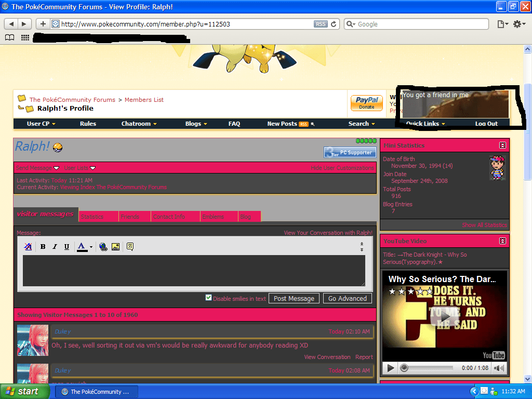
Task: Switch to the Statistics tab
Action: point(98,217)
